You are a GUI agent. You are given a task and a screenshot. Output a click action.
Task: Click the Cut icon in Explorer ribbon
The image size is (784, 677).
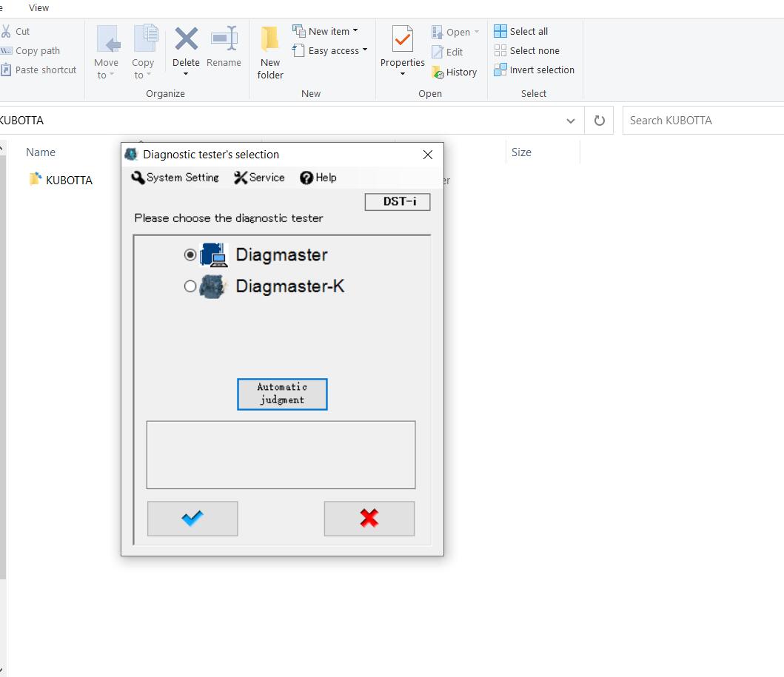6,32
